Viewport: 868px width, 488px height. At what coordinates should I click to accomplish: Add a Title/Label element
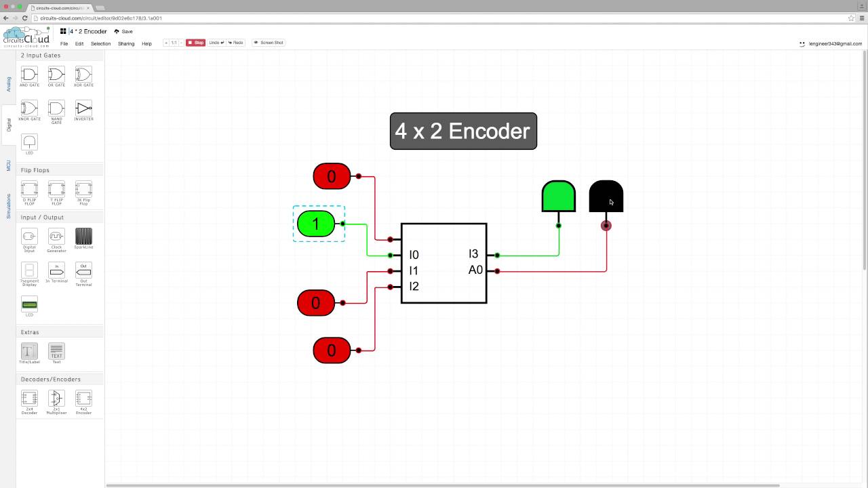point(29,353)
